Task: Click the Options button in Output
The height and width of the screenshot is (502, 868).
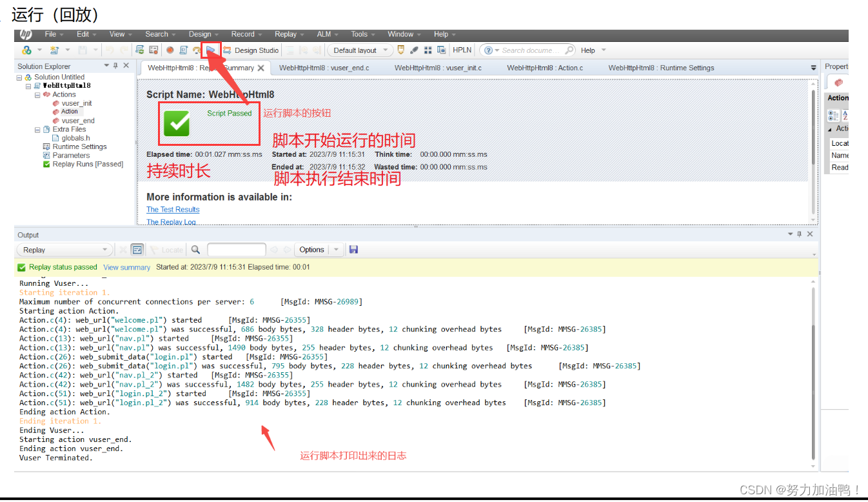Action: point(311,250)
